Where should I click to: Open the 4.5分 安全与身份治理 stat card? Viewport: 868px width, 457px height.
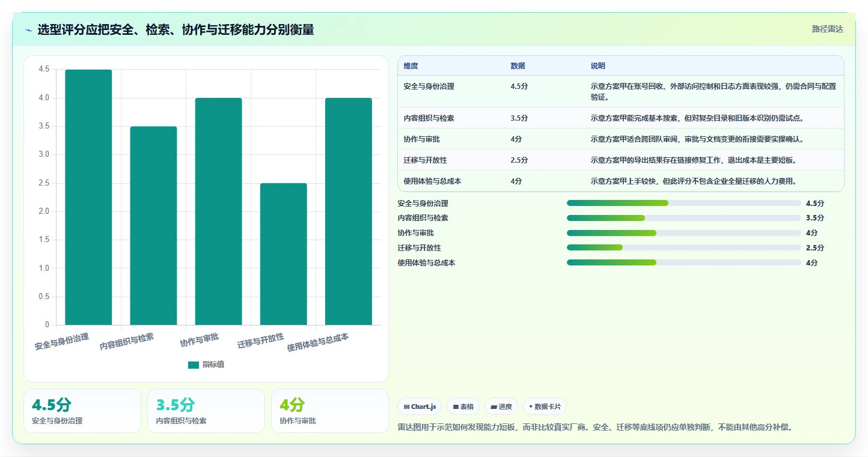82,411
